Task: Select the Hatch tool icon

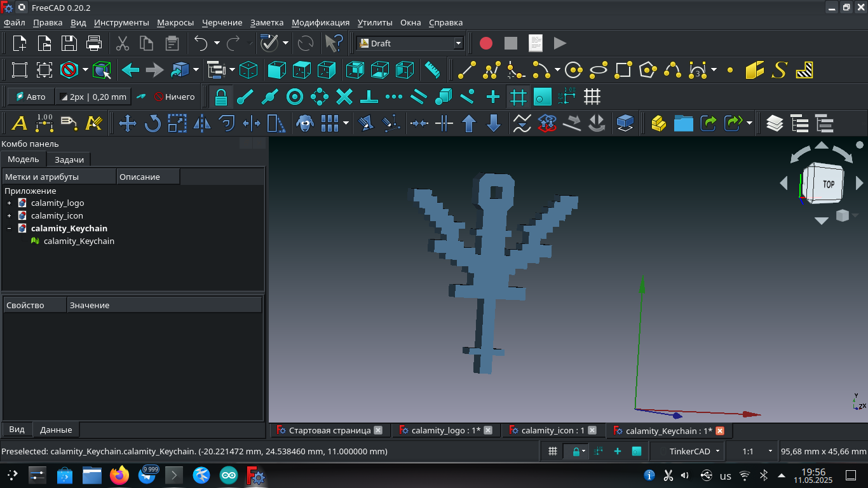Action: click(x=804, y=70)
